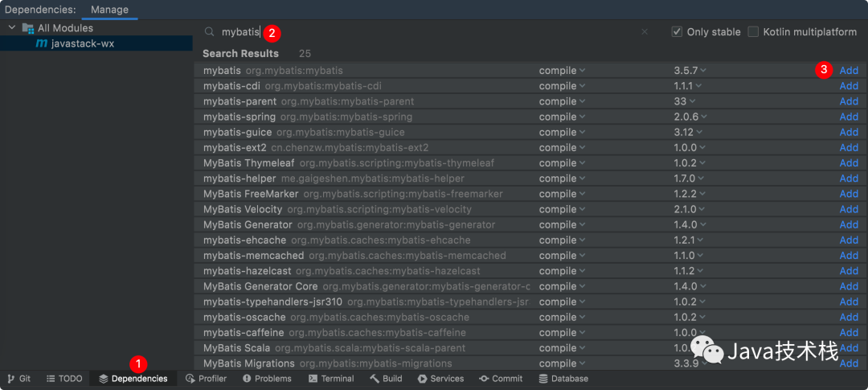Select the MyBatis Velocity result row
This screenshot has height=390, width=868.
pos(529,209)
